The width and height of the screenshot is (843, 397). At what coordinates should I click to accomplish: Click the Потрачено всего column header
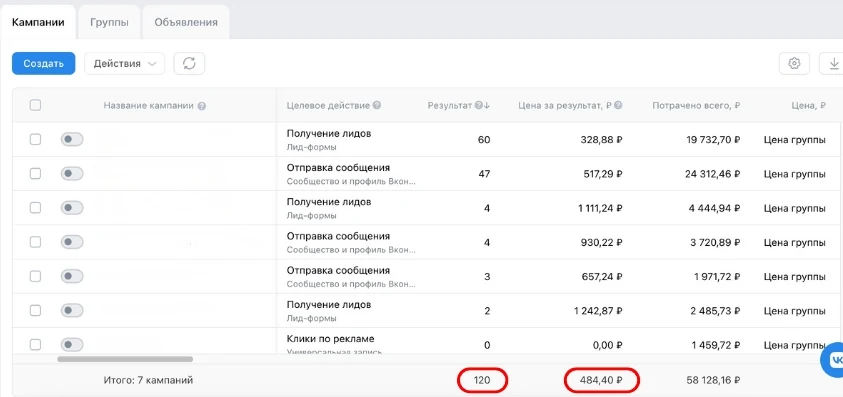click(x=696, y=105)
